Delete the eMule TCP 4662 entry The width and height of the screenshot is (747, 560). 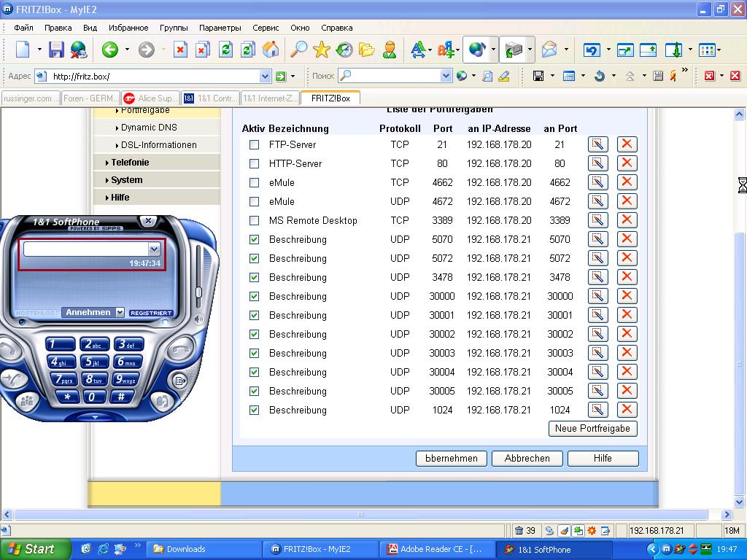coord(627,182)
